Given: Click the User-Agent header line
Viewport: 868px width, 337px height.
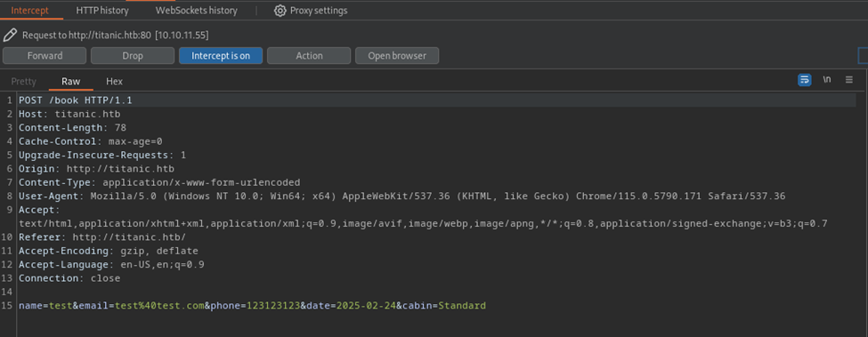Looking at the screenshot, I should 402,197.
